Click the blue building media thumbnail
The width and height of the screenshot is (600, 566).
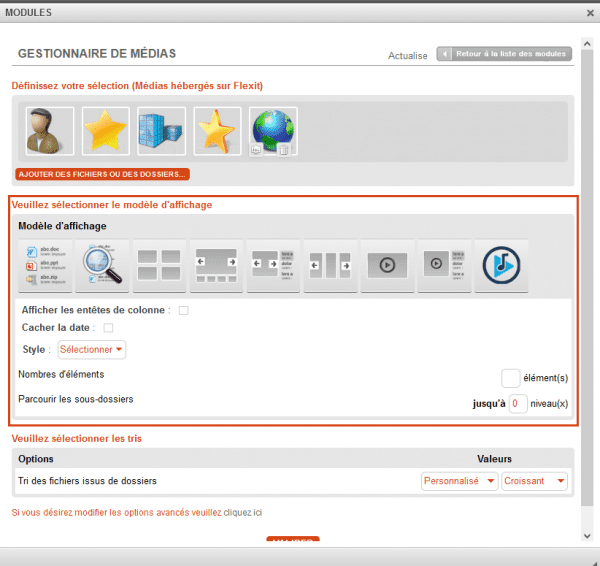click(x=160, y=132)
